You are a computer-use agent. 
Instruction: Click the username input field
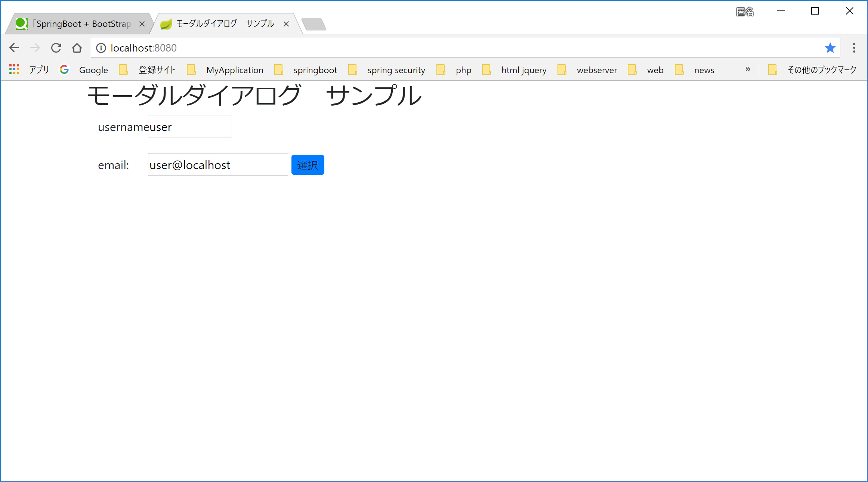[x=190, y=126]
